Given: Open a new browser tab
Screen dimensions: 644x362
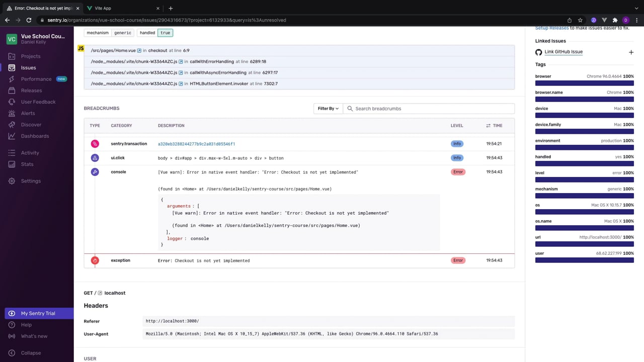Looking at the screenshot, I should [x=171, y=8].
